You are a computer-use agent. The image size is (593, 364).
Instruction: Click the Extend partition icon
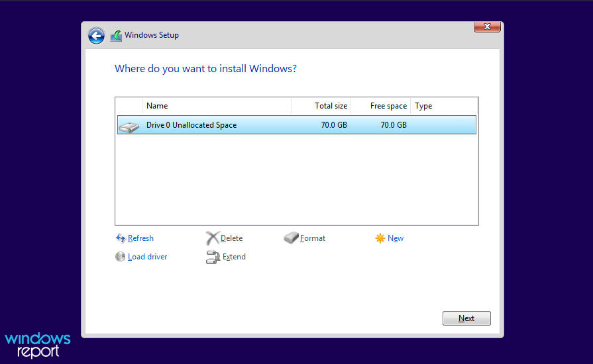(x=213, y=257)
